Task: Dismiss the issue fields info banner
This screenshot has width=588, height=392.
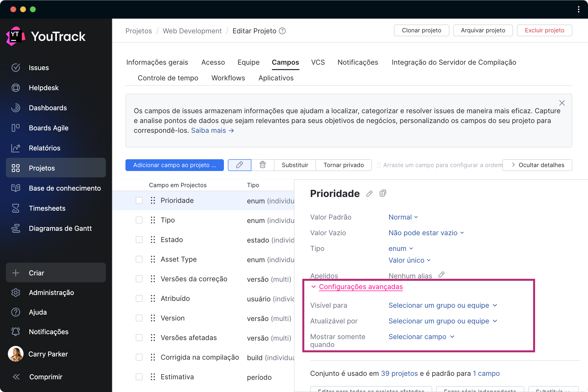Action: pos(562,103)
